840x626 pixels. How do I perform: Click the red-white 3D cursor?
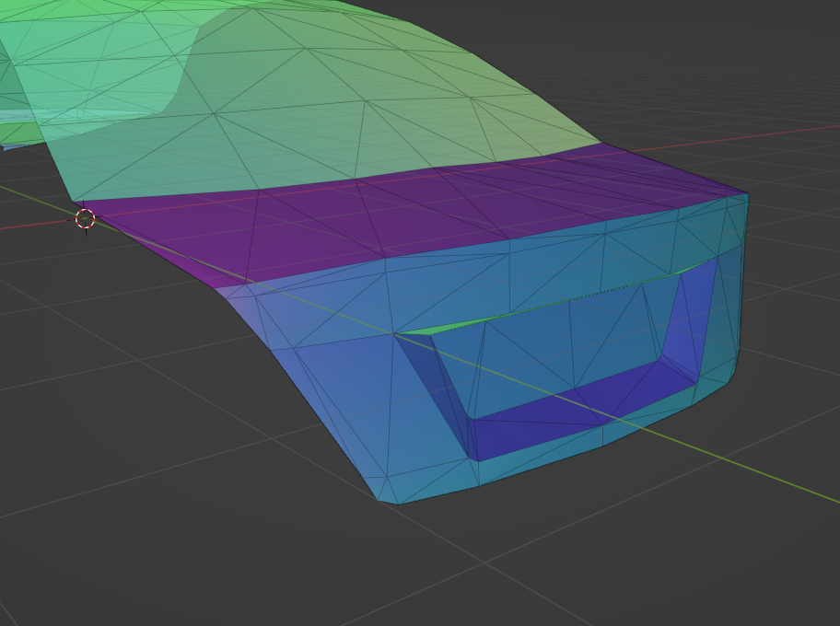[x=85, y=218]
